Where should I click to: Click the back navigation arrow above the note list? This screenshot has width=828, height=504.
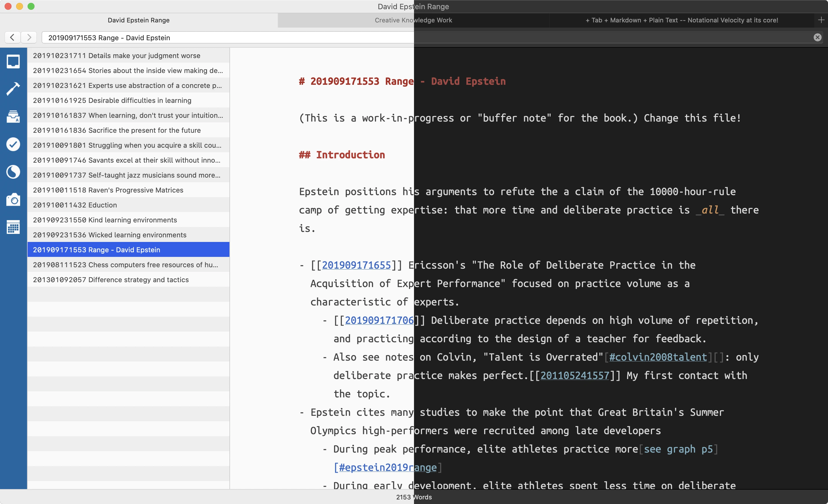coord(12,37)
